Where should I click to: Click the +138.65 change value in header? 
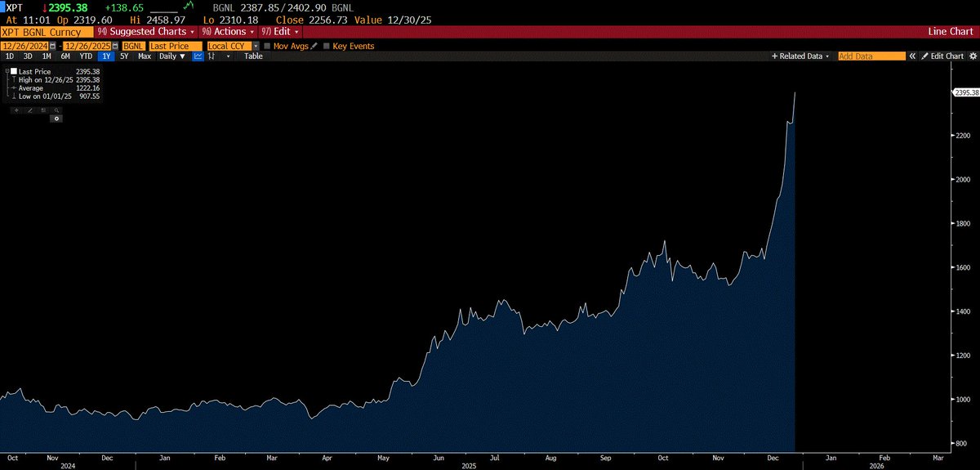pyautogui.click(x=124, y=7)
